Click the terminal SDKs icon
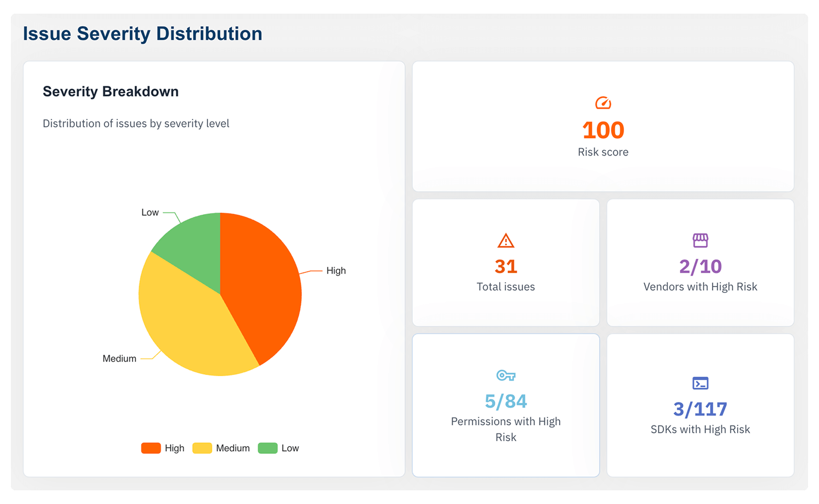 (x=700, y=383)
